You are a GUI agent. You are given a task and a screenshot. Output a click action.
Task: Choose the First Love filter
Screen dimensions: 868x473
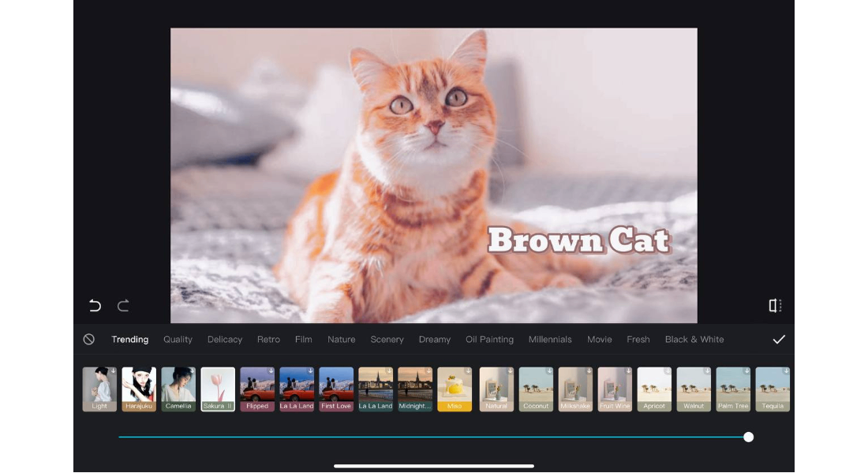point(336,389)
